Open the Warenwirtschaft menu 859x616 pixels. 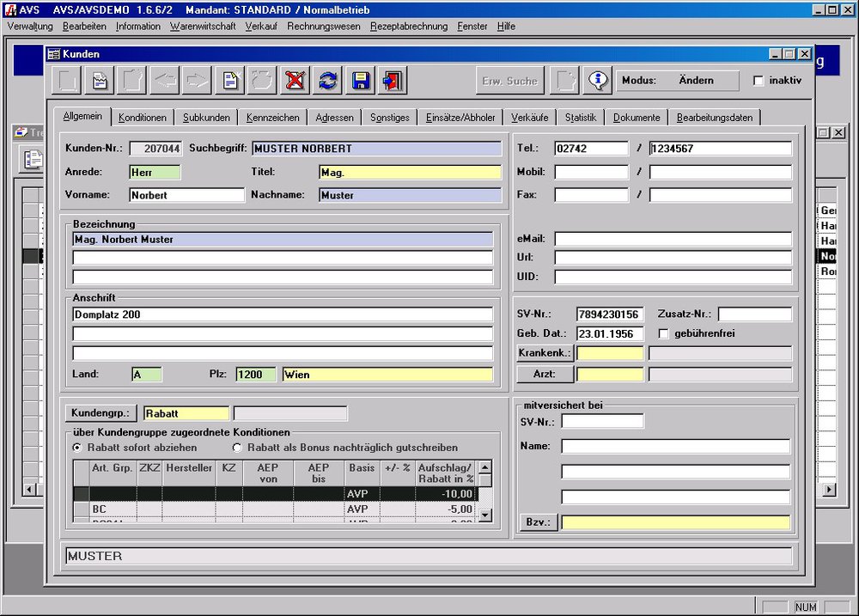click(203, 27)
